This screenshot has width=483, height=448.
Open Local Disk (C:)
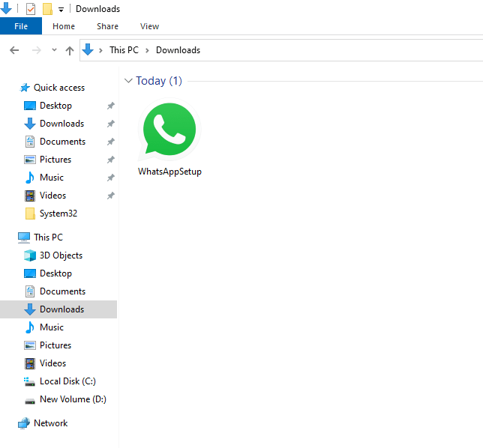[67, 381]
